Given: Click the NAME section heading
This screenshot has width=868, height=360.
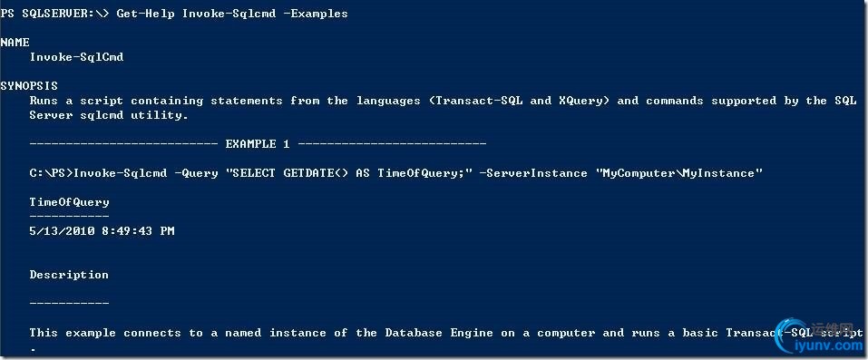Looking at the screenshot, I should coord(15,43).
